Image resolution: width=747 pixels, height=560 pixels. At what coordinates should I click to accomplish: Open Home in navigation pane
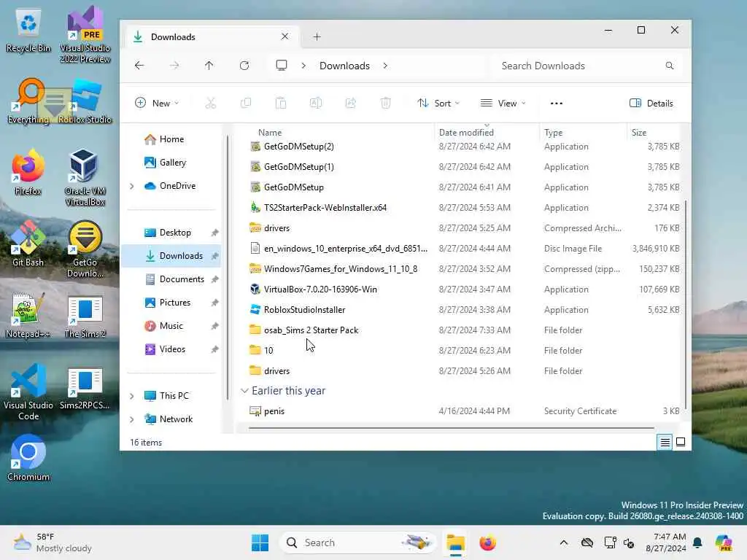164,139
